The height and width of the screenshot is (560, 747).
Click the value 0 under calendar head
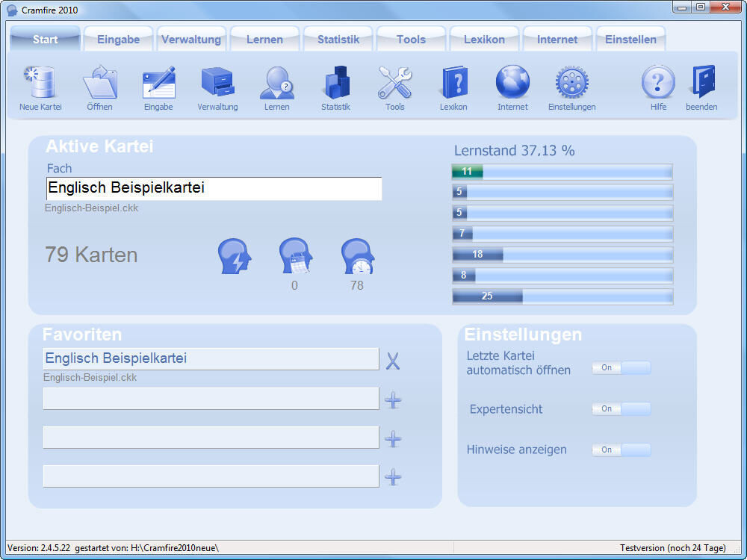pyautogui.click(x=294, y=285)
